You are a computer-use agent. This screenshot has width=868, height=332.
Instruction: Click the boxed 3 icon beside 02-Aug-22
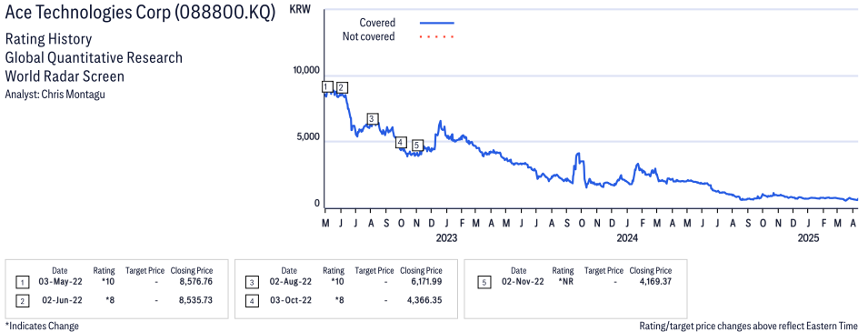pos(251,283)
